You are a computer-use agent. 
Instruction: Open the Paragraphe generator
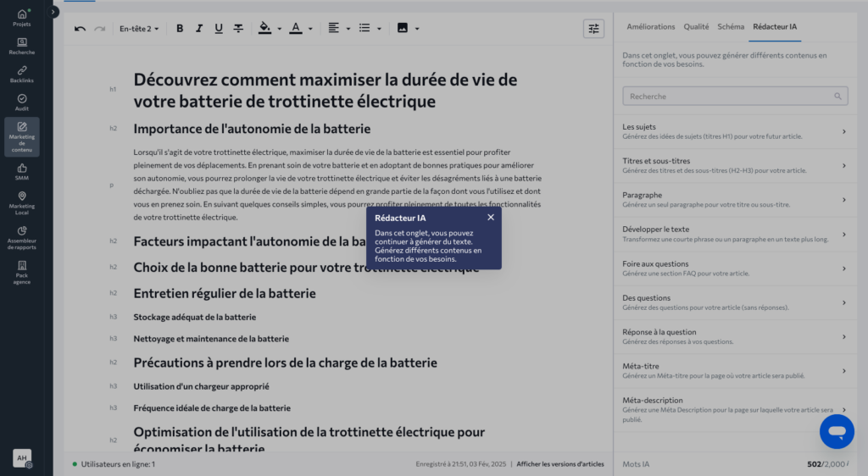735,200
